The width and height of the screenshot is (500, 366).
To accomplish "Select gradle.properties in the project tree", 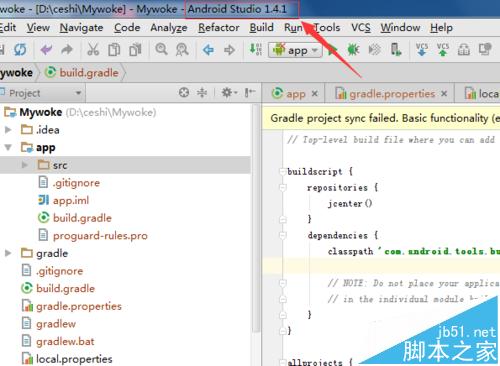I will coord(72,306).
